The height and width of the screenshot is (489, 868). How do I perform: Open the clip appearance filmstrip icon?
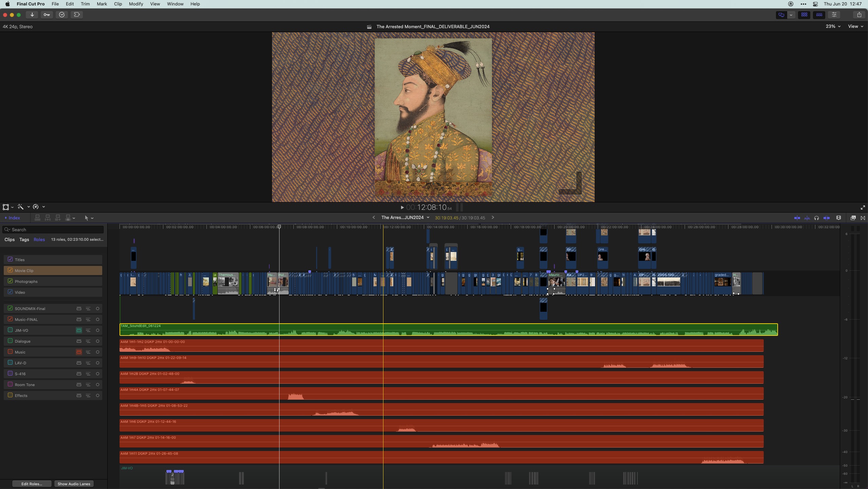838,218
